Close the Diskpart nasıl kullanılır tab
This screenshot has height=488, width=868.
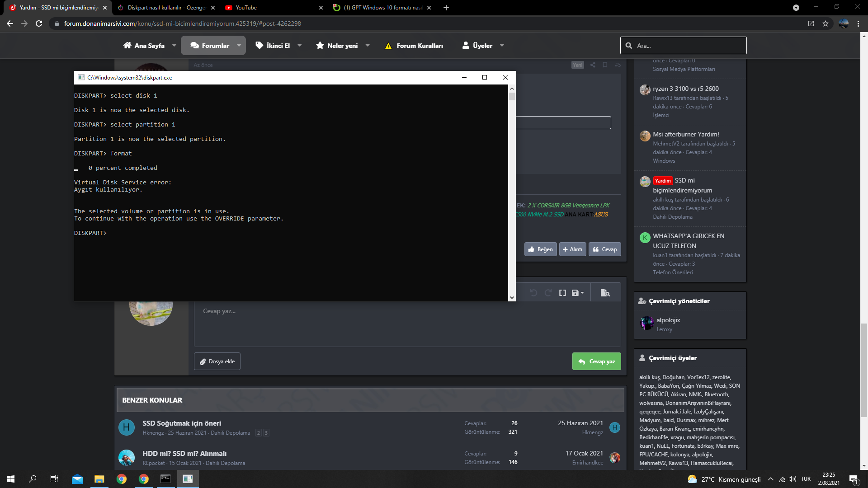coord(213,8)
